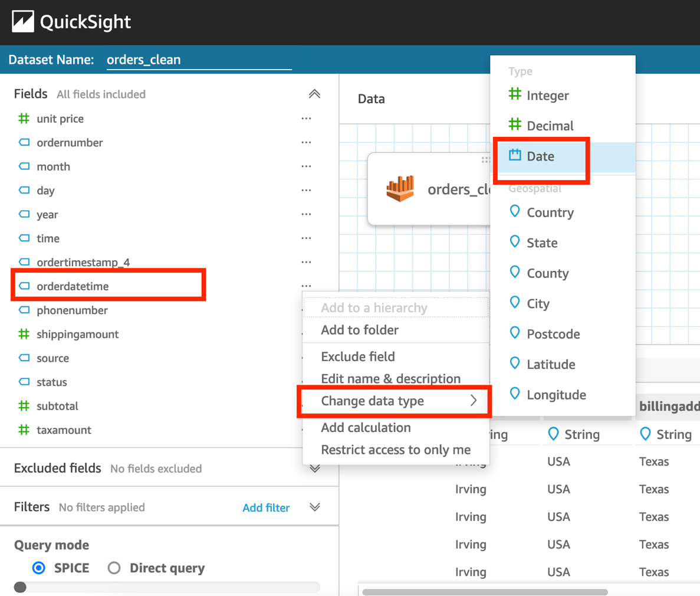This screenshot has width=700, height=596.
Task: Select County geospatial type
Action: [x=563, y=273]
